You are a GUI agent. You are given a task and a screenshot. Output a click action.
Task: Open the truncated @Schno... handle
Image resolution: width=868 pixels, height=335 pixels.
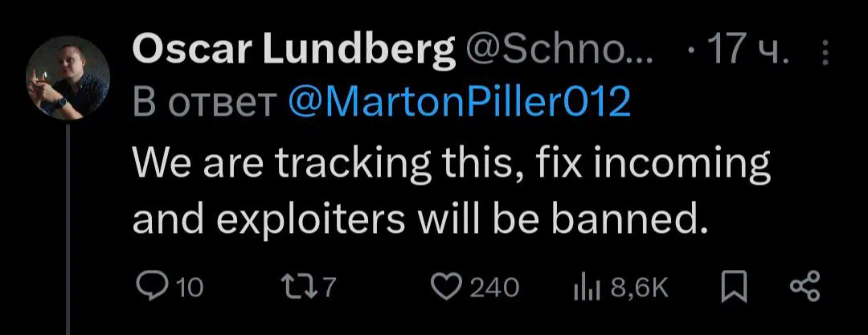pyautogui.click(x=560, y=51)
